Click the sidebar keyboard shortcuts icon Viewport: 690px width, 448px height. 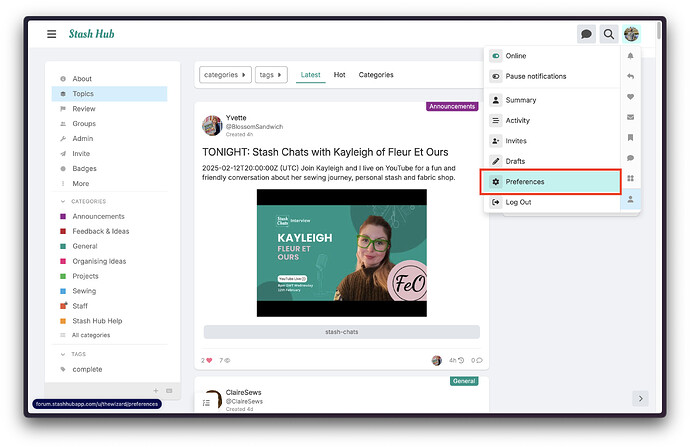[169, 391]
